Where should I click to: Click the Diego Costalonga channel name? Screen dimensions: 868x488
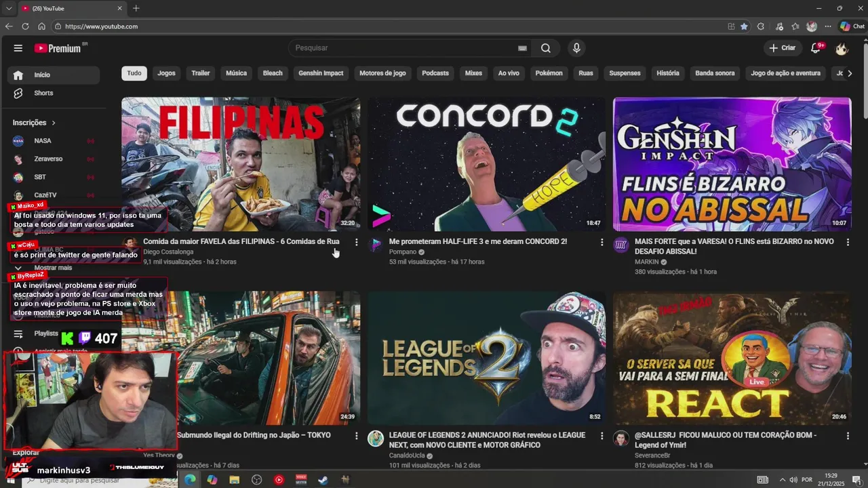(168, 252)
